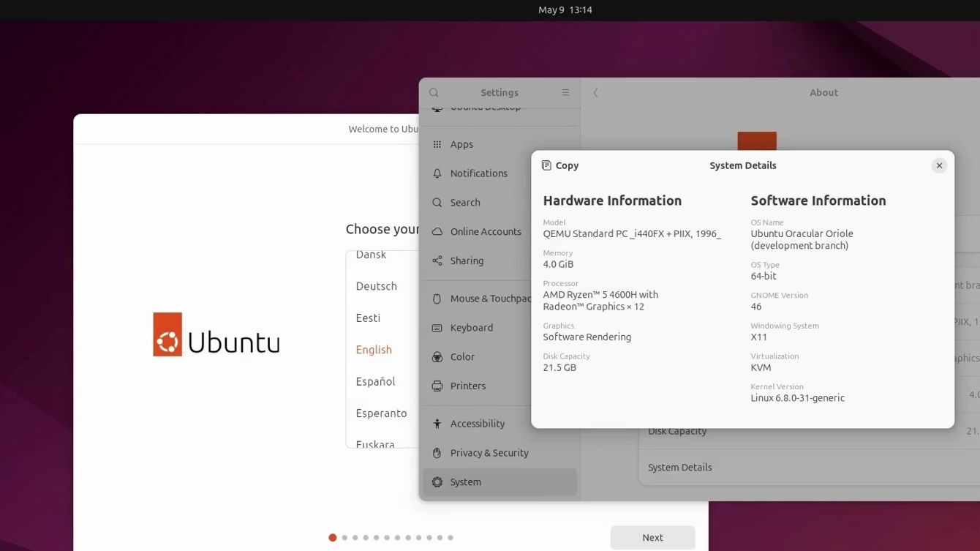Click the kernel version Linux 6.8.0-31-generic

coord(797,398)
